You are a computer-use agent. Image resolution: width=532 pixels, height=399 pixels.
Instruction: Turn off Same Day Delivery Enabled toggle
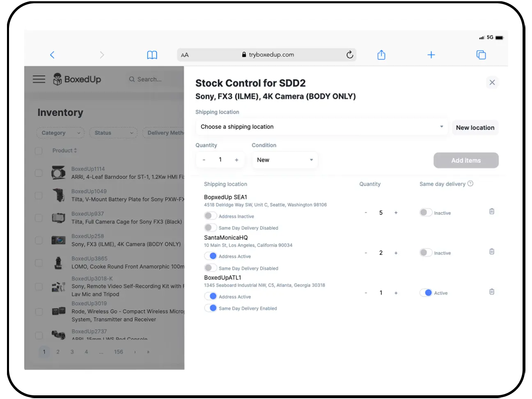coord(210,308)
